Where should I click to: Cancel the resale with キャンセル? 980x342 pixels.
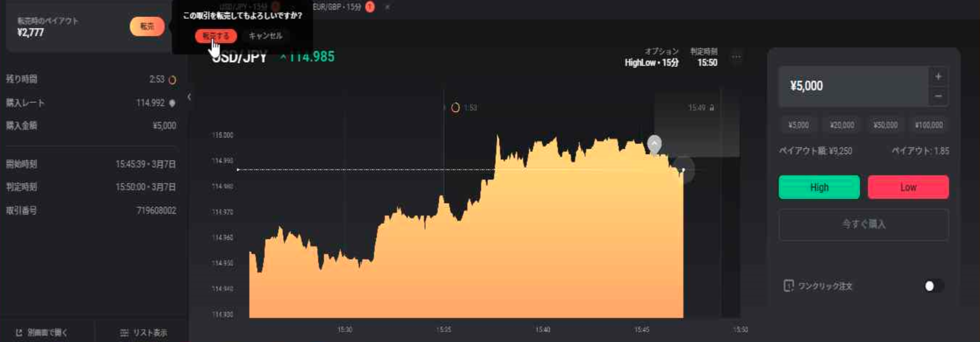pyautogui.click(x=265, y=36)
